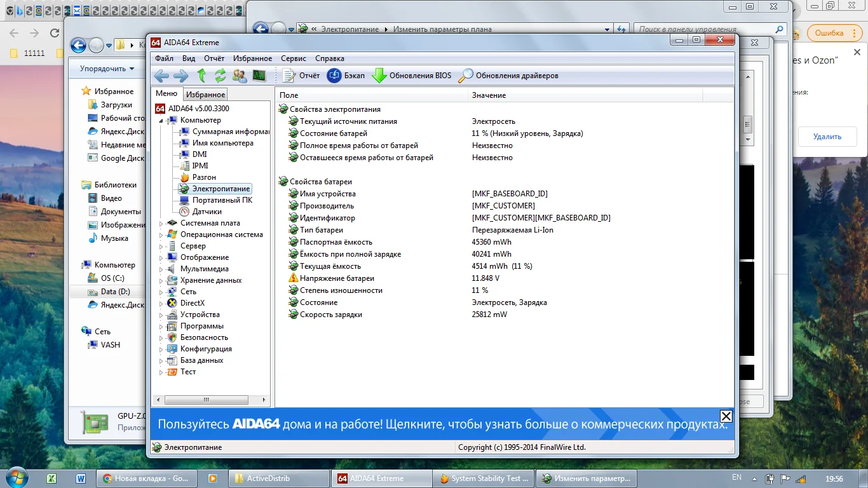Viewport: 868px width, 488px height.
Task: Open the monitor graph icon in AIDA64 toolbar
Action: click(259, 76)
